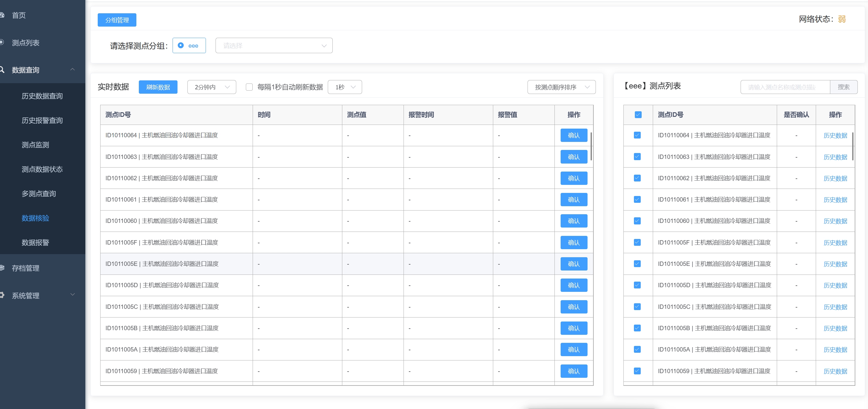The image size is (868, 409).
Task: Click the 存档管理 layers icon
Action: click(x=2, y=268)
